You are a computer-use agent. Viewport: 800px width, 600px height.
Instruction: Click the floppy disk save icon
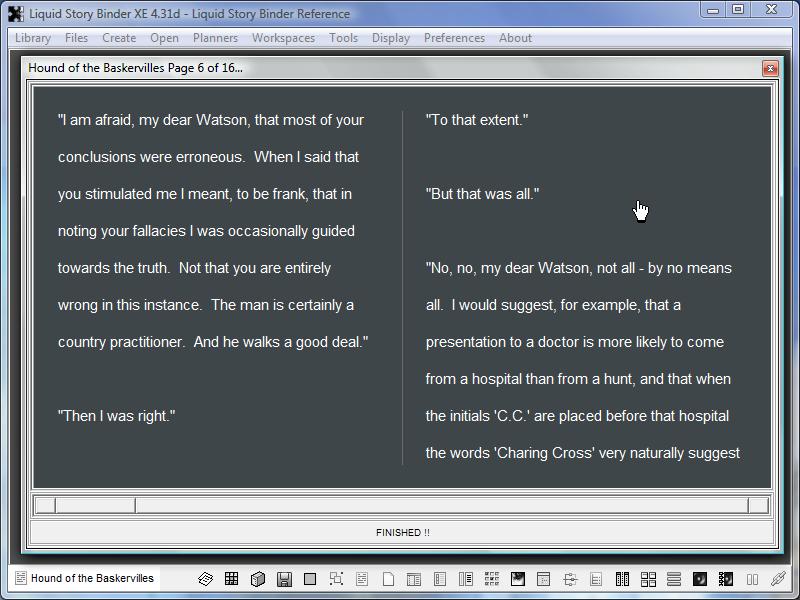pos(284,579)
